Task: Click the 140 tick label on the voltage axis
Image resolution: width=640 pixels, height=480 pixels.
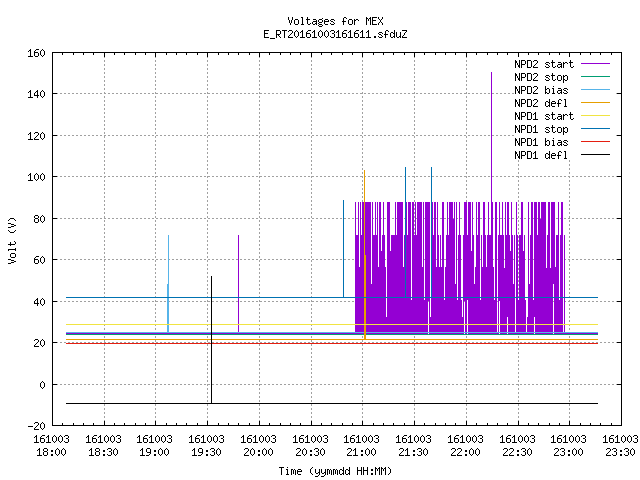Action: pyautogui.click(x=36, y=94)
